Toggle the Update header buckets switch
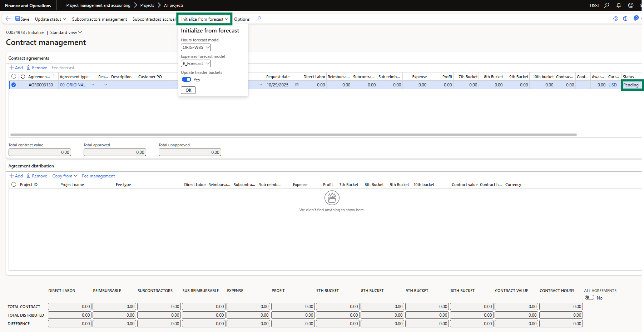 click(187, 80)
